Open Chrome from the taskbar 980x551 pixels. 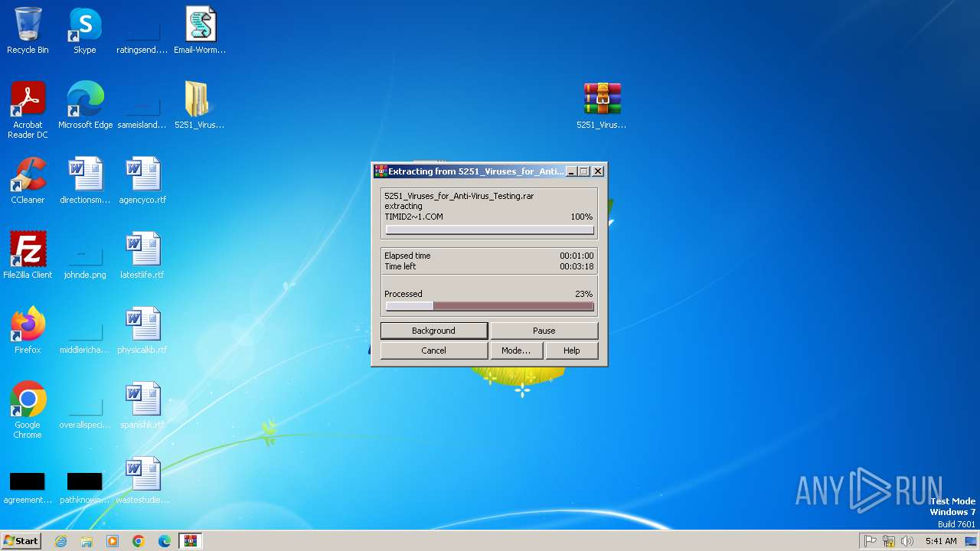(139, 541)
